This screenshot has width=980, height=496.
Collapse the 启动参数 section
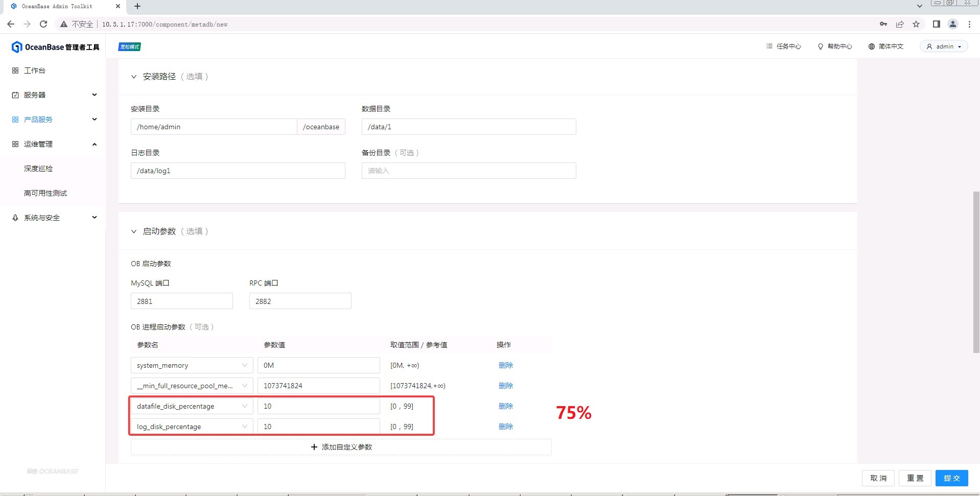point(134,231)
